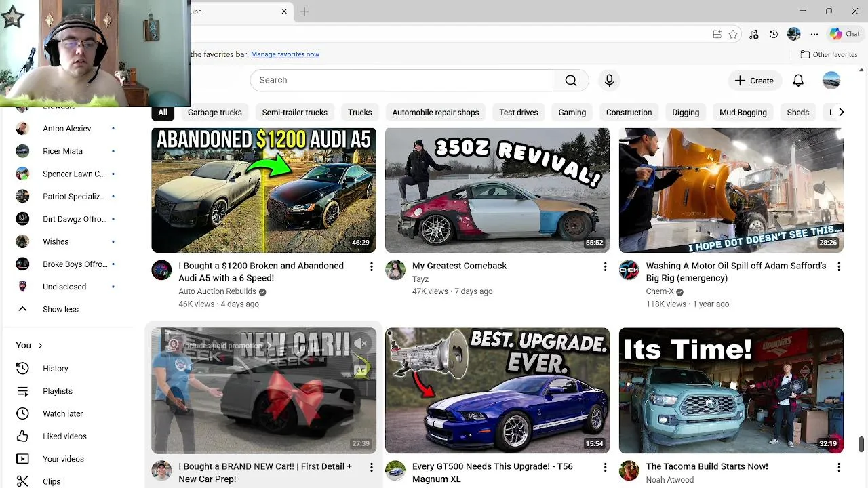The height and width of the screenshot is (488, 868).
Task: Toggle captions on New Car preview
Action: (361, 370)
